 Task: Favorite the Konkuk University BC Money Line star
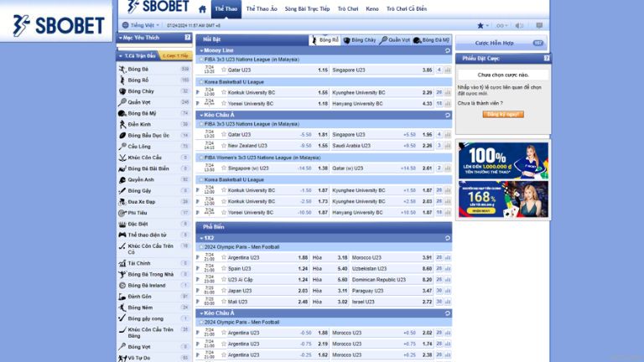pyautogui.click(x=224, y=92)
